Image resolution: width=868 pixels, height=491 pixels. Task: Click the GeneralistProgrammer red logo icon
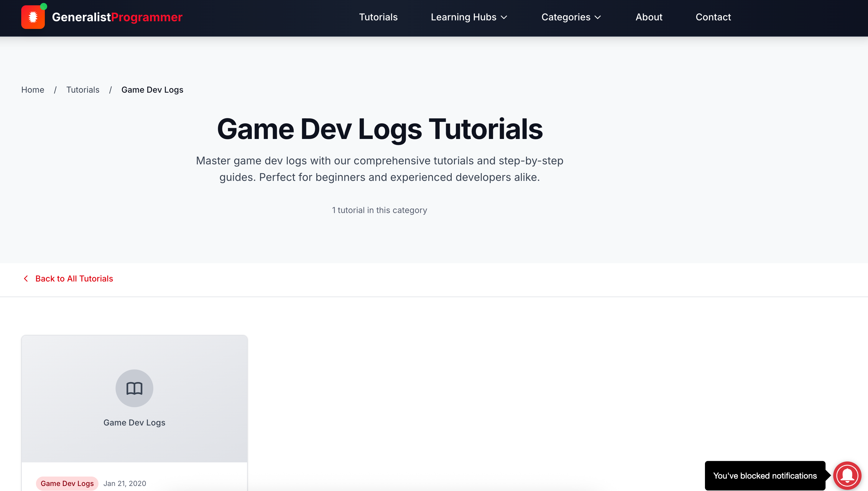(33, 17)
